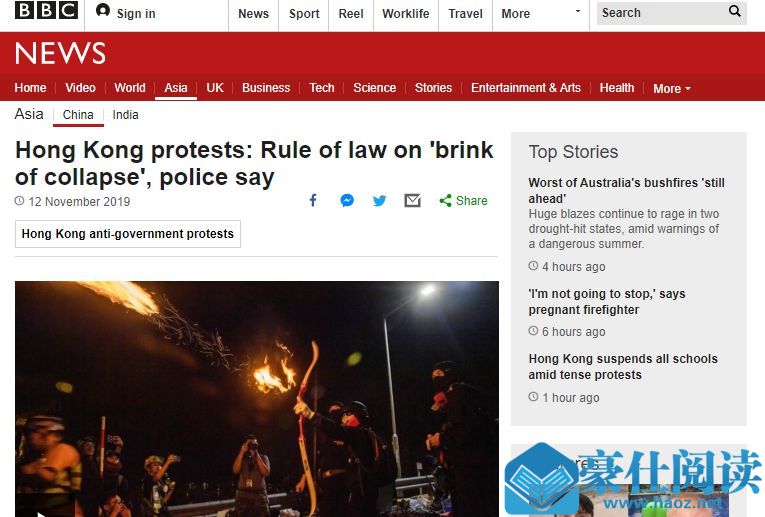
Task: Share article via email envelope icon
Action: click(412, 200)
